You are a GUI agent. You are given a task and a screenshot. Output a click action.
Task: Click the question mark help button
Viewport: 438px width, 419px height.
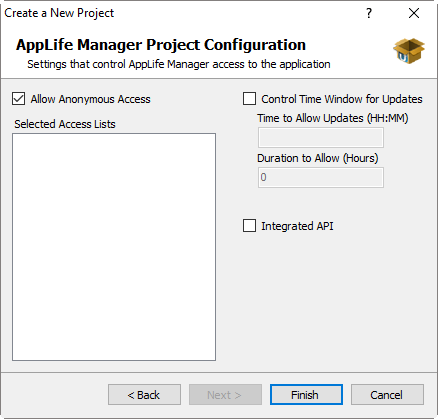coord(369,13)
